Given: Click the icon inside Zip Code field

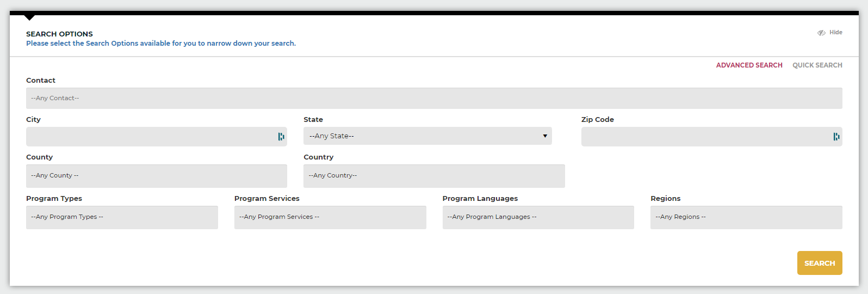Looking at the screenshot, I should (836, 137).
